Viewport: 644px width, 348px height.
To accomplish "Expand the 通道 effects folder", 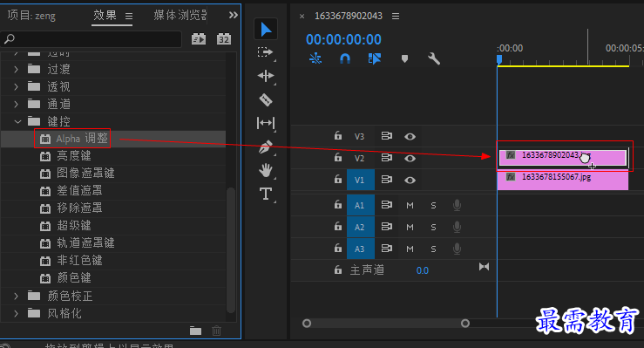I will 16,105.
